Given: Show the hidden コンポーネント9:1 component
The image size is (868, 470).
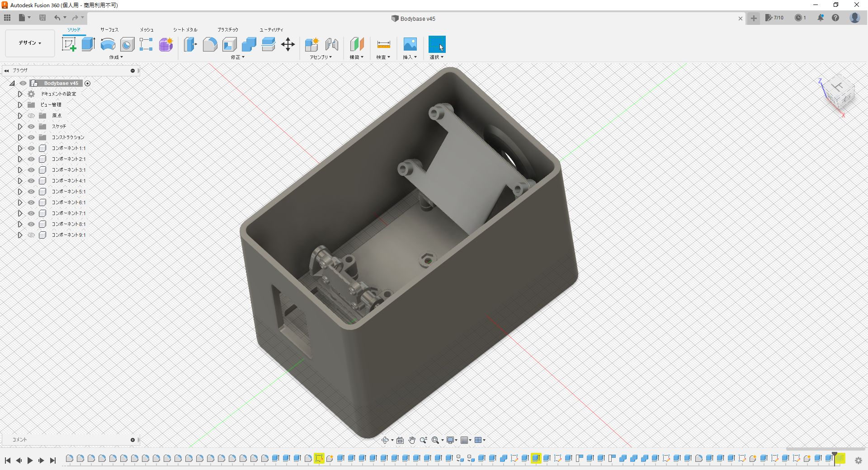Looking at the screenshot, I should 31,235.
